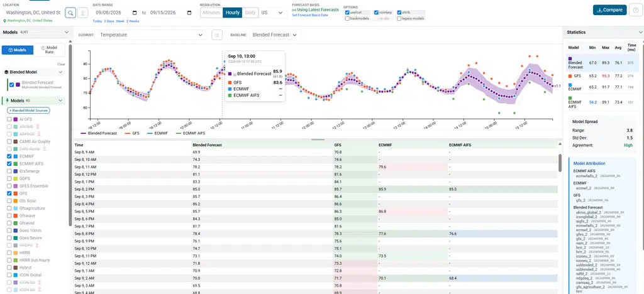Image resolution: width=644 pixels, height=294 pixels.
Task: Click the 2 Weeks date range link
Action: click(133, 21)
